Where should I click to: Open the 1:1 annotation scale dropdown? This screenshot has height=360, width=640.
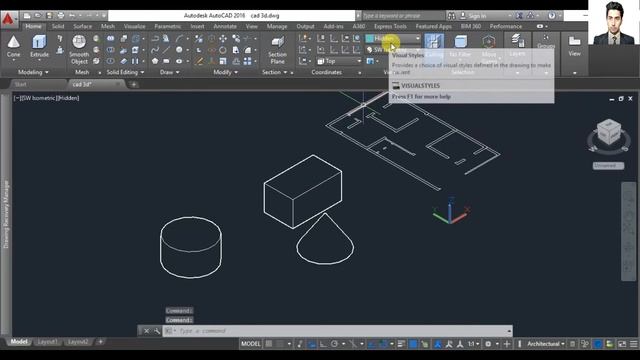pos(473,344)
